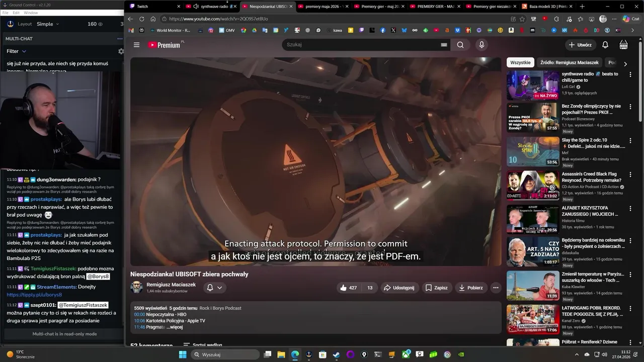644x362 pixels.
Task: Open Slay the Spire 2 odc.10 thumbnail
Action: pos(533,151)
